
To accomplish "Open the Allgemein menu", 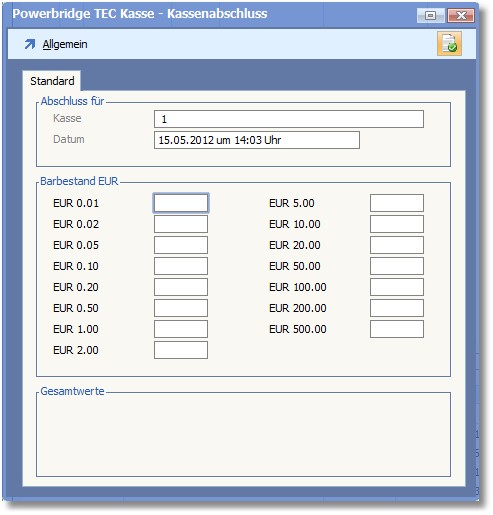I will point(65,44).
